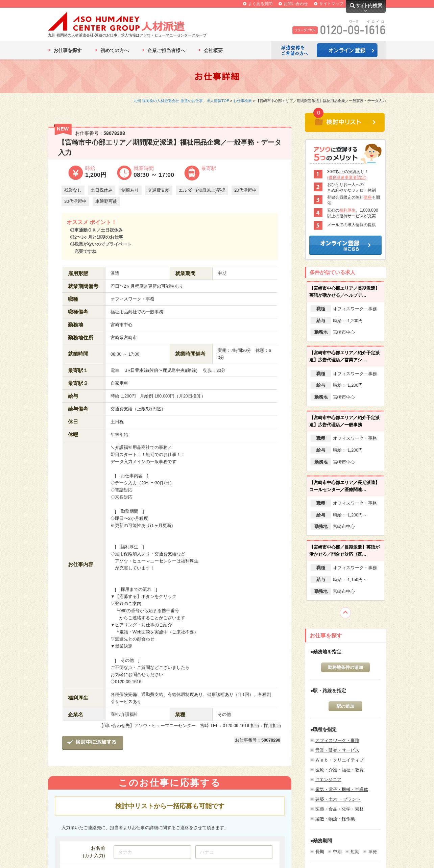Open the サイト内検索 search magnifier tab
Screen dimensions: 434x868
365,6
